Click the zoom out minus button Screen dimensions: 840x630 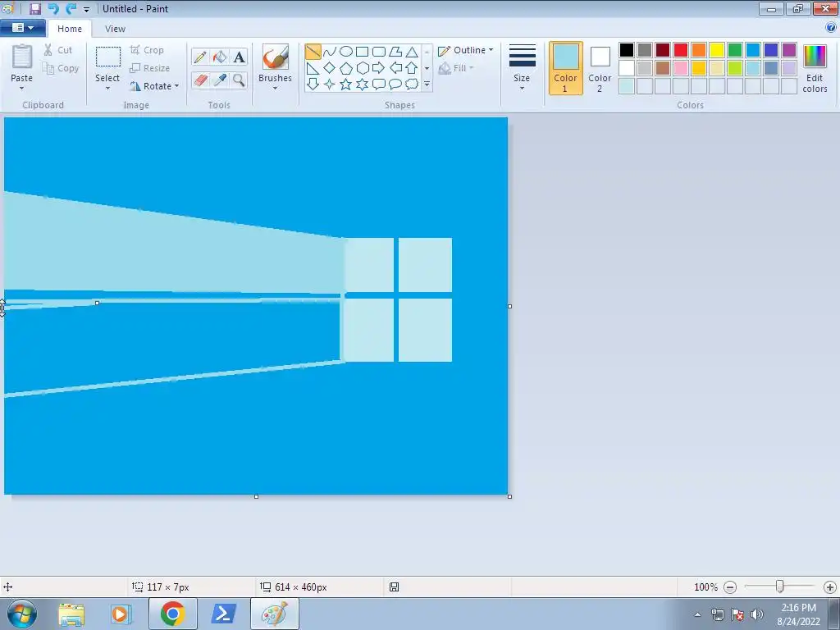pos(729,587)
